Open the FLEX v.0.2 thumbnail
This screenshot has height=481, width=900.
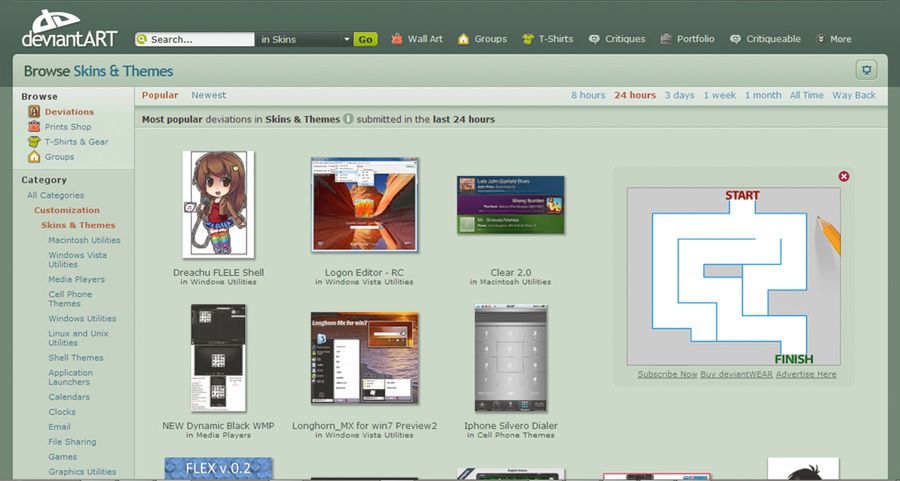218,468
